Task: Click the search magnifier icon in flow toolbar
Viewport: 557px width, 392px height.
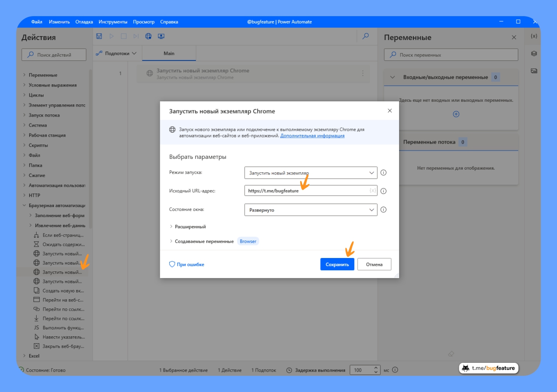Action: 366,36
